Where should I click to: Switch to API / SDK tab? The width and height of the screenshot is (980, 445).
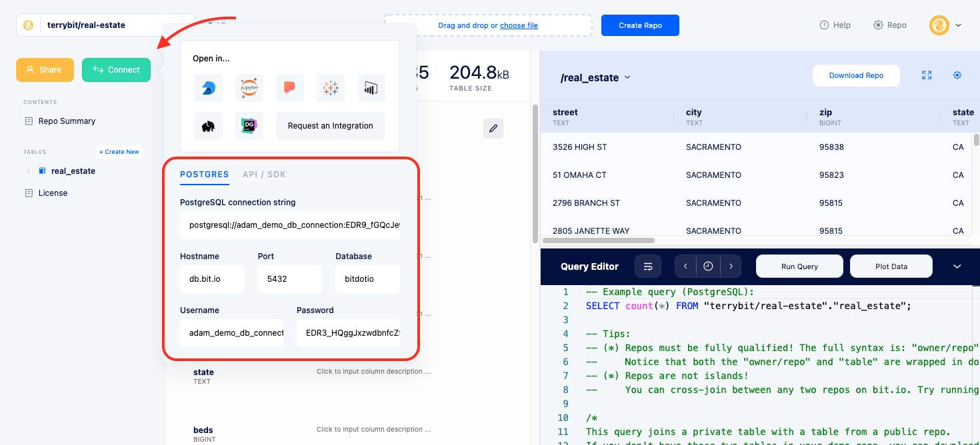264,175
